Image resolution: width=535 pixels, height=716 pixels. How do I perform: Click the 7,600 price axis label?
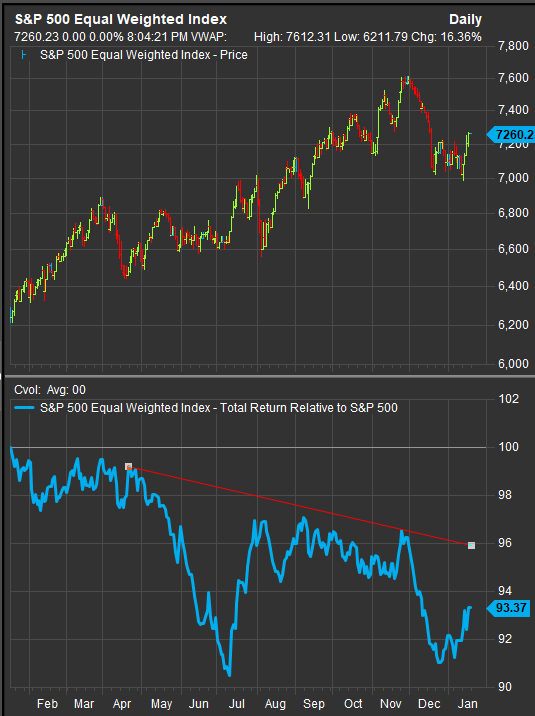(x=513, y=78)
